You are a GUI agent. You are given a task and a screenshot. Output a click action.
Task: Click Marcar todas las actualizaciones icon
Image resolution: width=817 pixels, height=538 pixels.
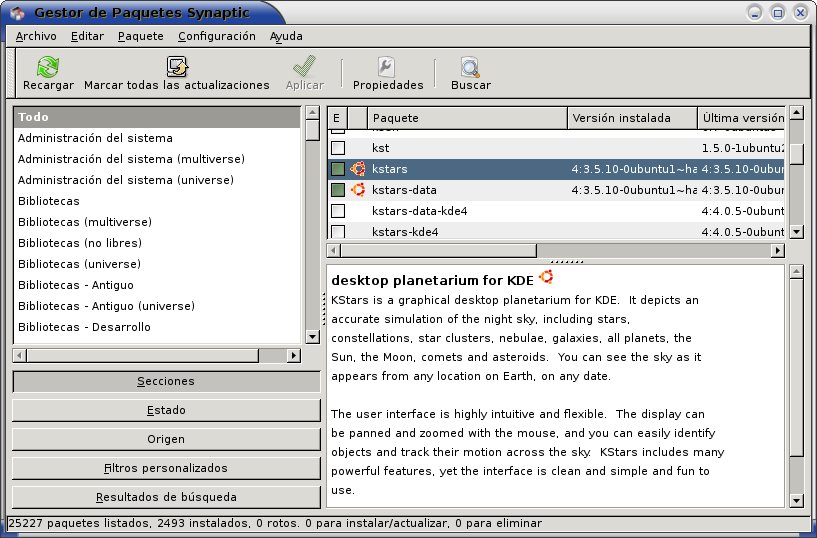pos(177,67)
